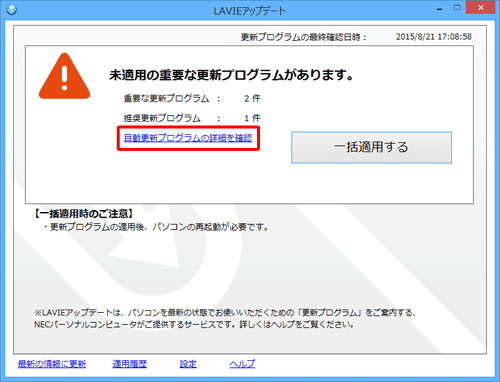
Task: Click the パソコンの再起動が必要です notice text
Action: (x=211, y=227)
